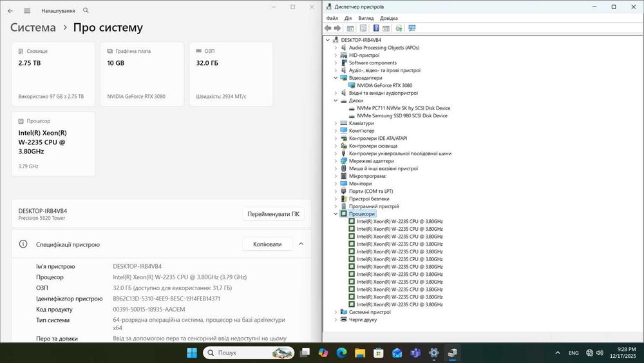Image resolution: width=644 pixels, height=363 pixels.
Task: Open the Довідка menu
Action: [388, 18]
